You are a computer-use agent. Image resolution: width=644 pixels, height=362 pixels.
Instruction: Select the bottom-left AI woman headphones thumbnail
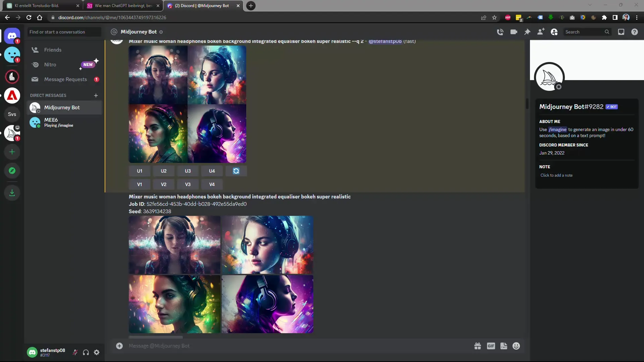pos(175,305)
